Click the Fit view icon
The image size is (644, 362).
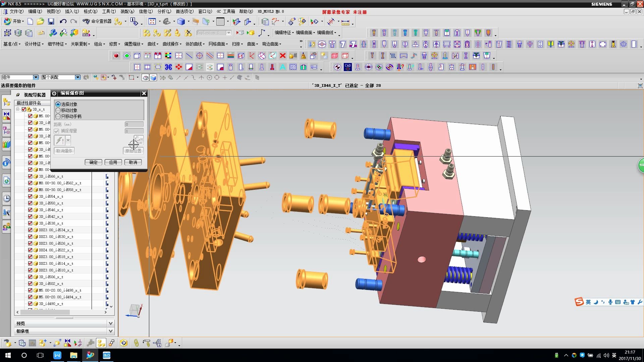(152, 22)
